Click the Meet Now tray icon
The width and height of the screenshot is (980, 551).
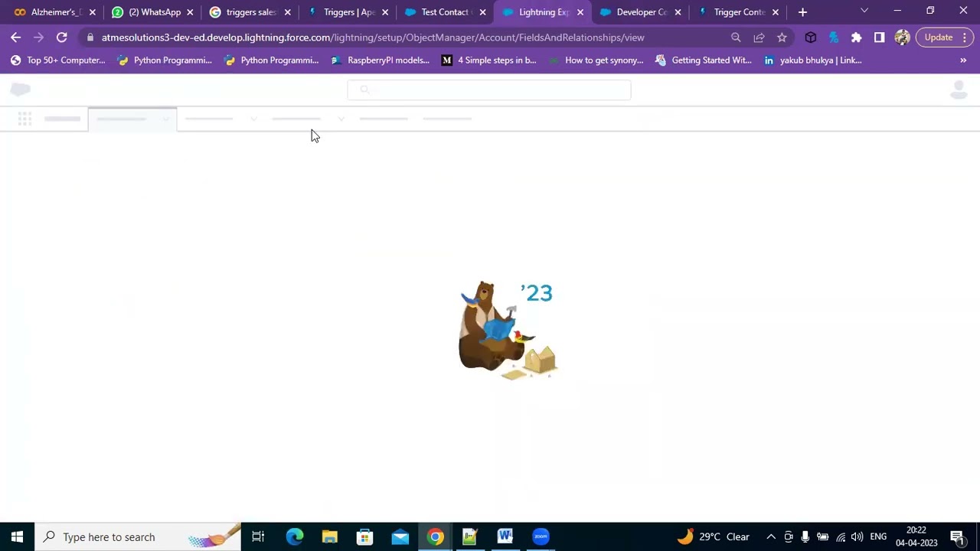789,536
